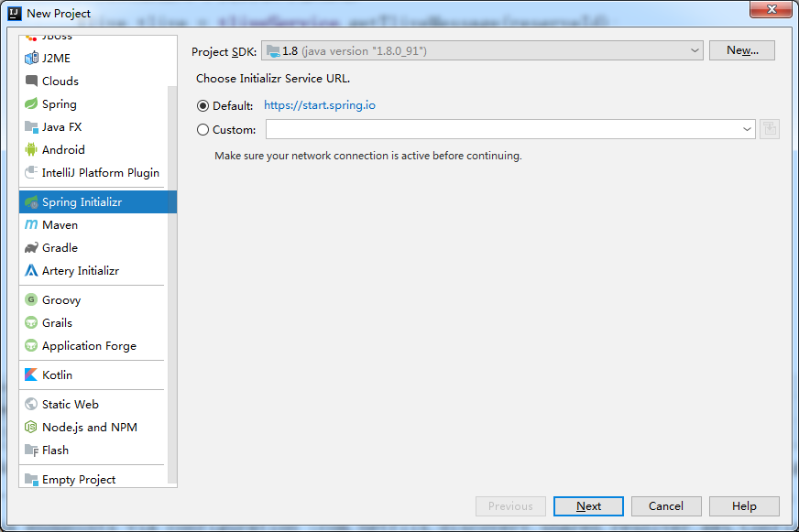Select the 'Android' list entry text
Screen dimensions: 799x532
click(64, 149)
